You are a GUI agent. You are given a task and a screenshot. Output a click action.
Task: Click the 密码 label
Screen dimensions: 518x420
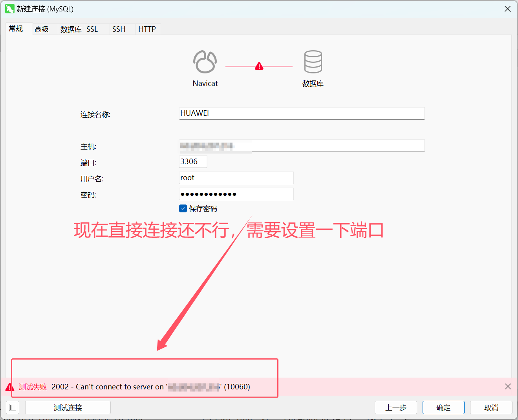tap(88, 195)
